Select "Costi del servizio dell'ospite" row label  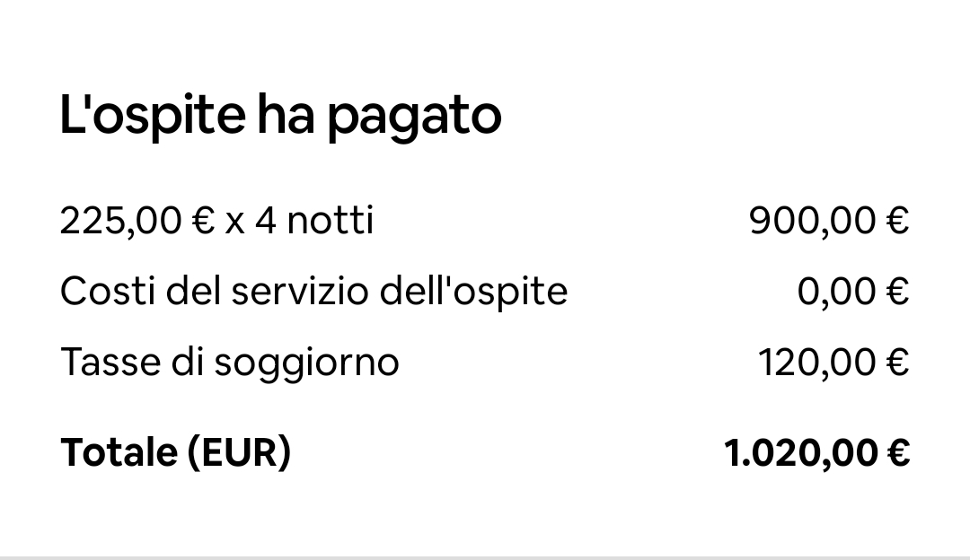pos(313,291)
